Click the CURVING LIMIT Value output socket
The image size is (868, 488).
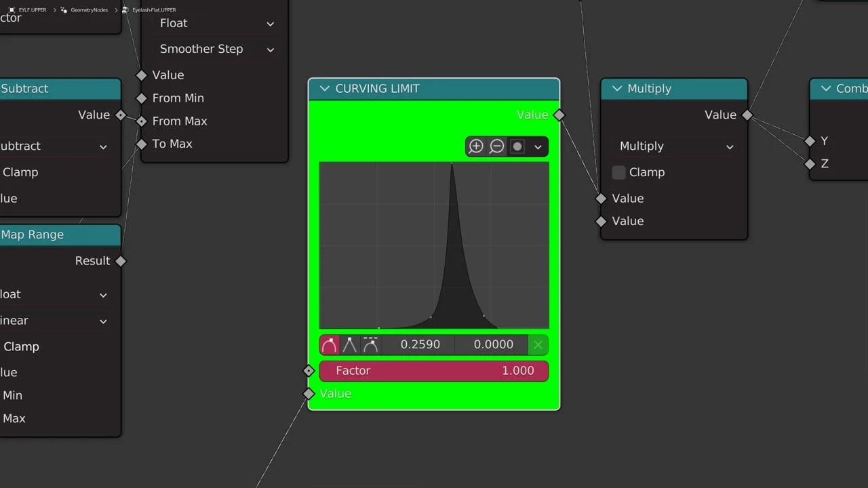pyautogui.click(x=559, y=115)
